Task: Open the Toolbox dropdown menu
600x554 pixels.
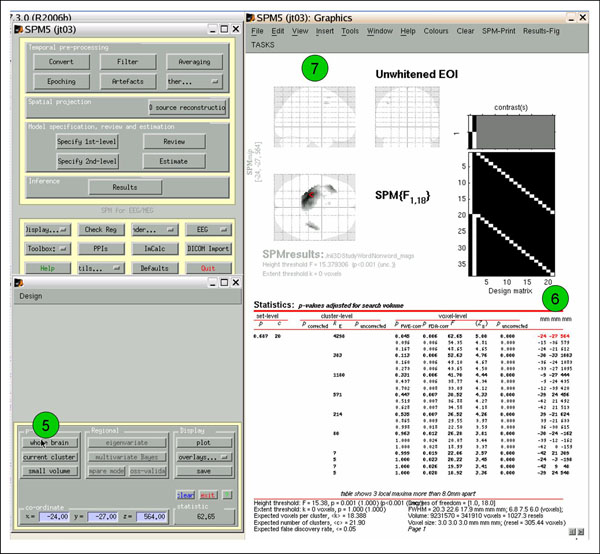Action: tap(46, 249)
